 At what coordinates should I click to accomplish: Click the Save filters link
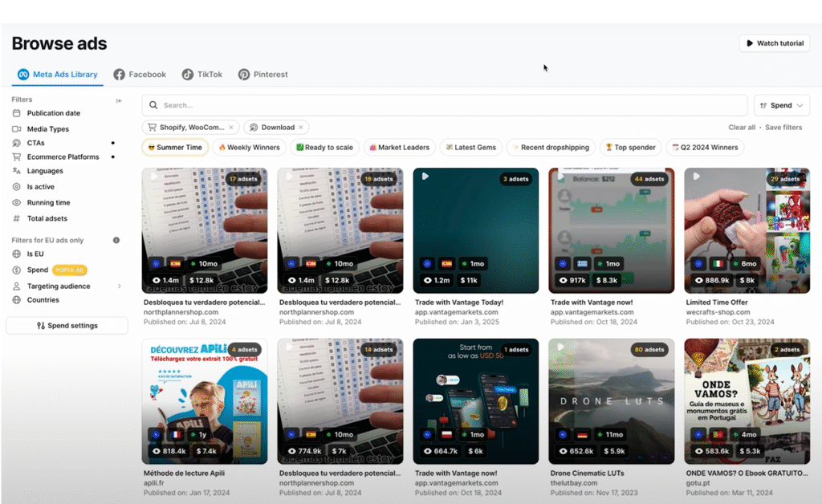[x=783, y=128]
